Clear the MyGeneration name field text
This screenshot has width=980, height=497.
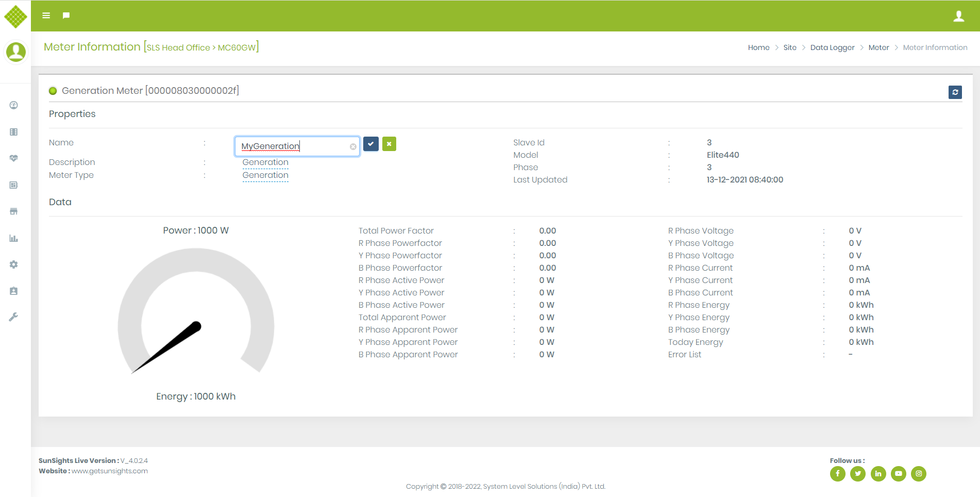353,147
